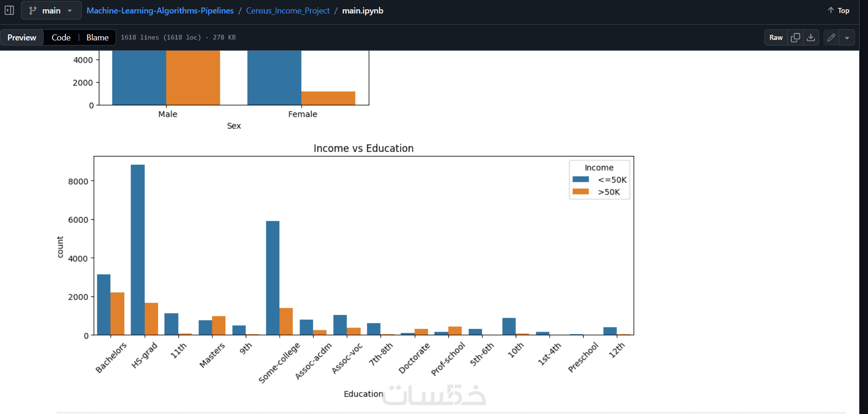This screenshot has height=414, width=868.
Task: Edit the file with the pencil icon
Action: (x=831, y=38)
